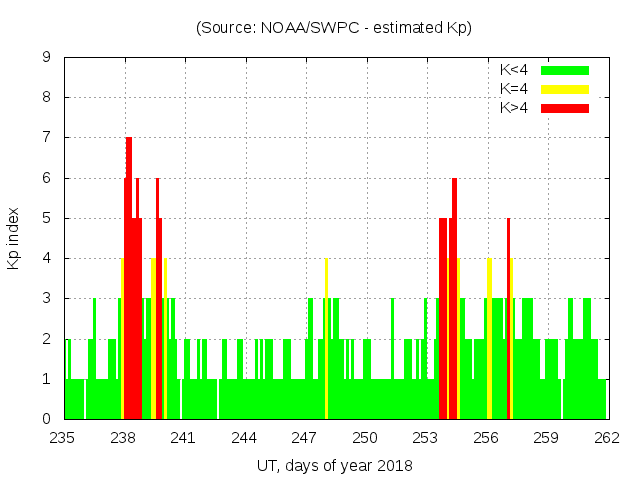This screenshot has width=640, height=480.
Task: Click the 'UT, days of year 2018' axis label
Action: click(334, 465)
